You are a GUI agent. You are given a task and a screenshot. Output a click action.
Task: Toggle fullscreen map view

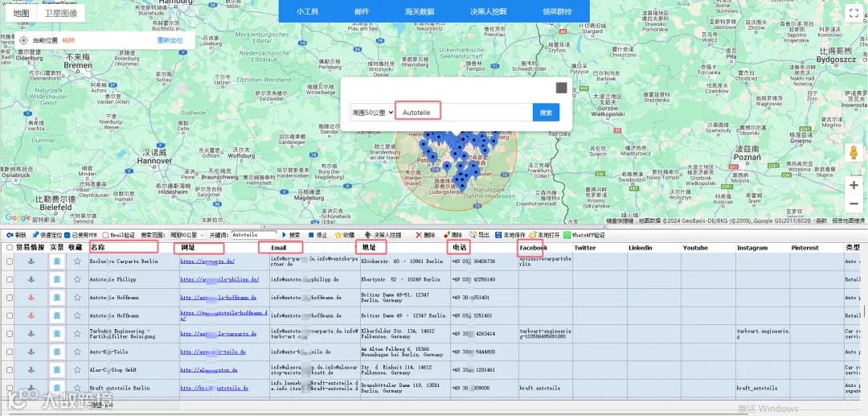pyautogui.click(x=854, y=14)
